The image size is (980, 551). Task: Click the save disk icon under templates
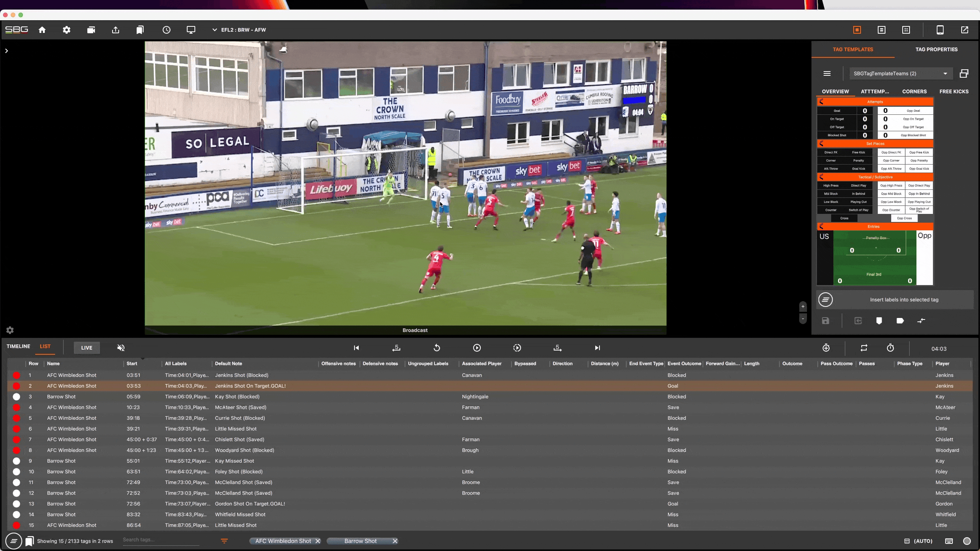(x=825, y=321)
